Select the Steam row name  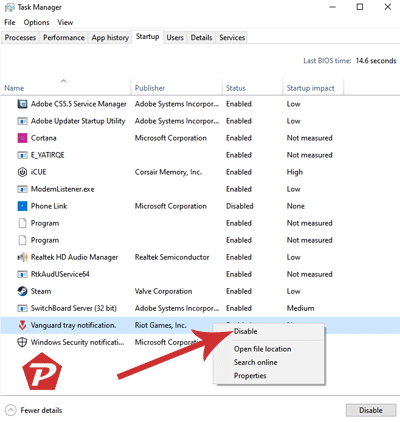pos(41,291)
